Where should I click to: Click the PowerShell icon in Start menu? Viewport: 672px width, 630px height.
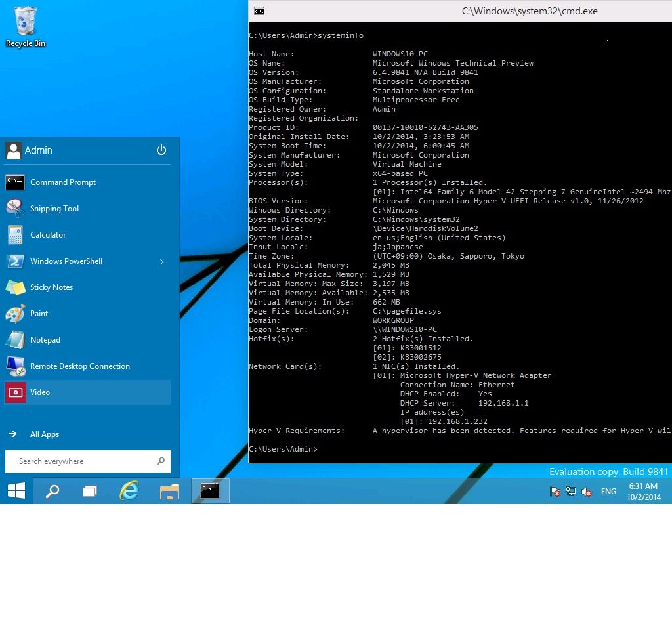click(16, 261)
